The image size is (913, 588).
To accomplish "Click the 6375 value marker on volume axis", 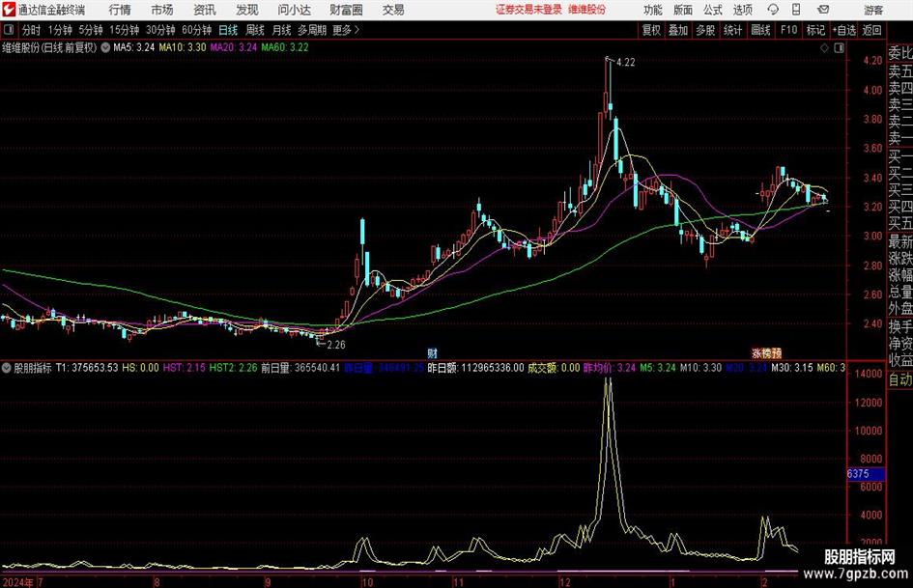I will (x=866, y=474).
